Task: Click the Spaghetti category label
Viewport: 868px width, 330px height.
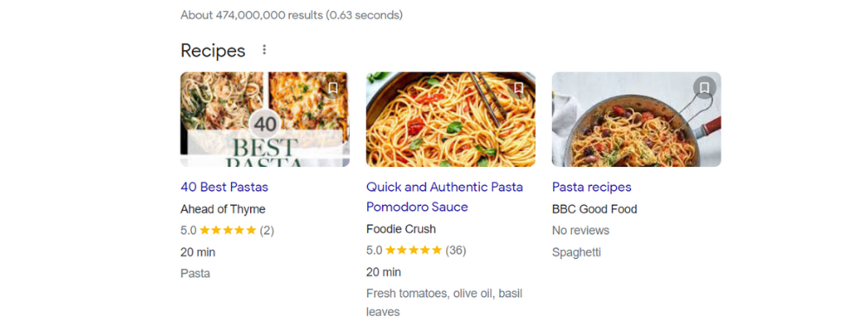Action: 576,253
